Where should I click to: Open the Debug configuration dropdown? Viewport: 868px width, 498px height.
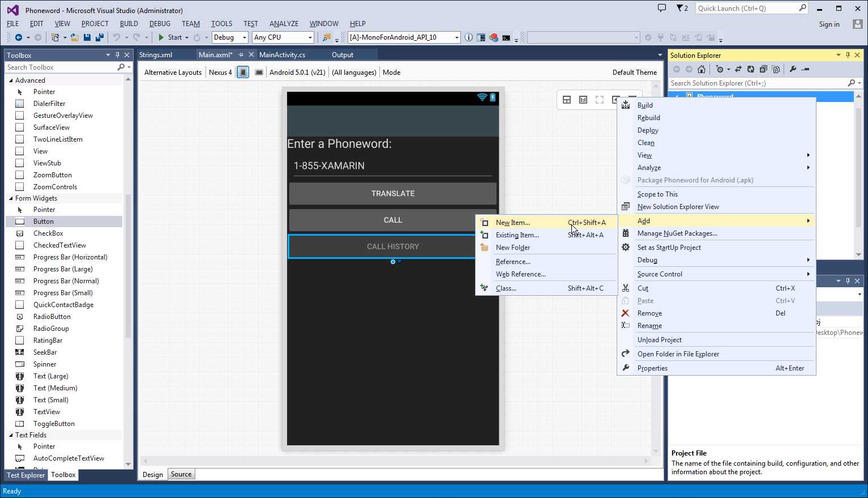[x=230, y=37]
